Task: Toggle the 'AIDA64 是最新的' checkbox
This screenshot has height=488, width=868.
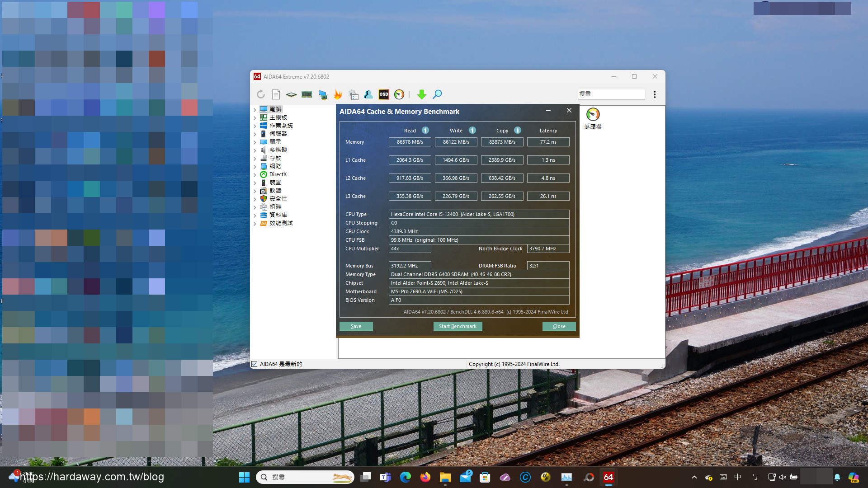Action: 255,364
